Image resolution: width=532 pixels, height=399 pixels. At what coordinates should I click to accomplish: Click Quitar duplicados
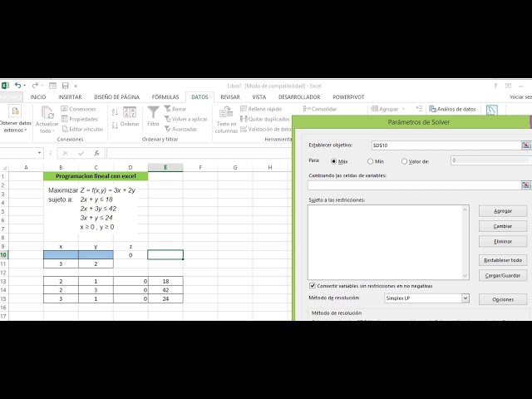pyautogui.click(x=264, y=119)
